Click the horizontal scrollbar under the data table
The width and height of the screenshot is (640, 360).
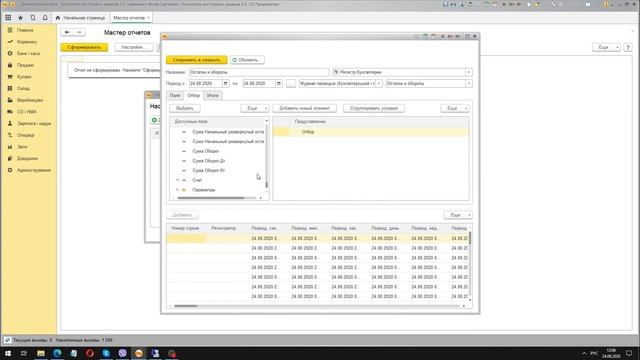tap(186, 306)
